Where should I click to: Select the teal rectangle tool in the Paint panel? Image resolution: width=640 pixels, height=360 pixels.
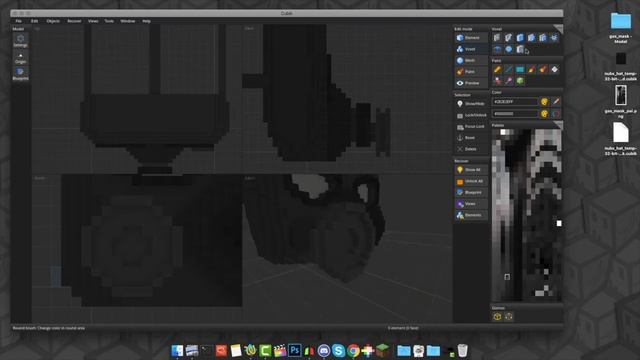click(x=520, y=69)
